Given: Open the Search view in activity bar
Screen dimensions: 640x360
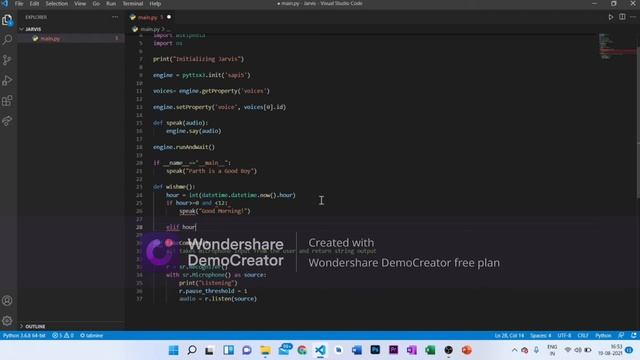Looking at the screenshot, I should pos(7,40).
